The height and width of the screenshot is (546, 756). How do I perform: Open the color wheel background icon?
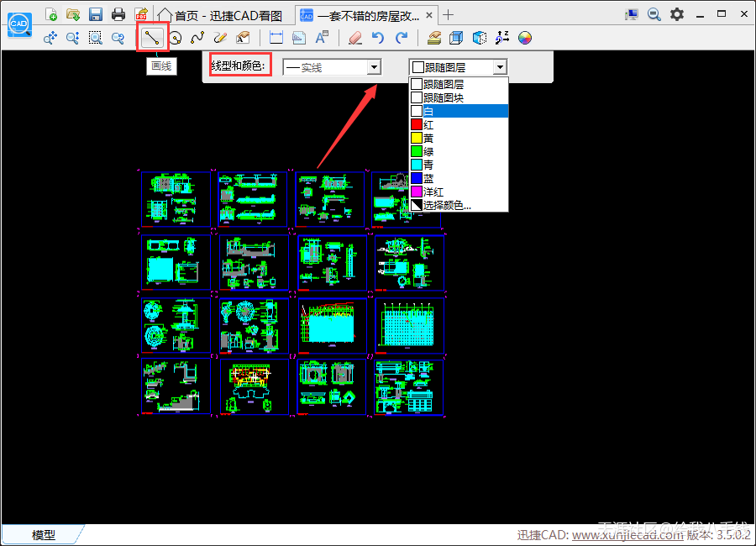[x=525, y=38]
